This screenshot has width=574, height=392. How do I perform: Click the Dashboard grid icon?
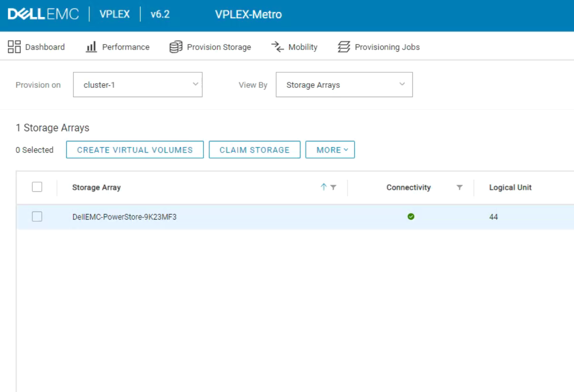(x=14, y=47)
